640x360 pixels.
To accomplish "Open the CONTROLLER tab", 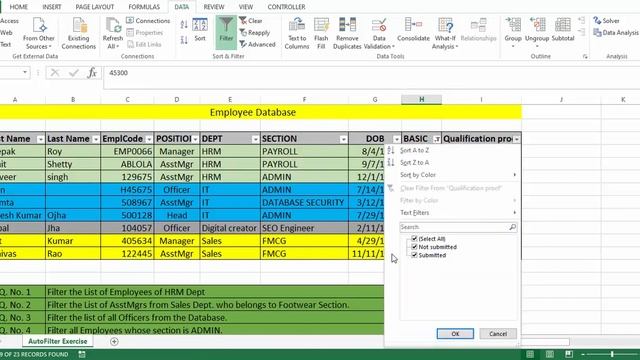I will point(286,7).
